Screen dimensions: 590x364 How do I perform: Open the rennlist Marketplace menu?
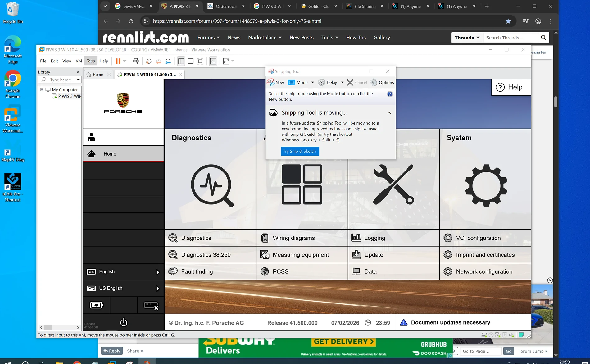(265, 37)
